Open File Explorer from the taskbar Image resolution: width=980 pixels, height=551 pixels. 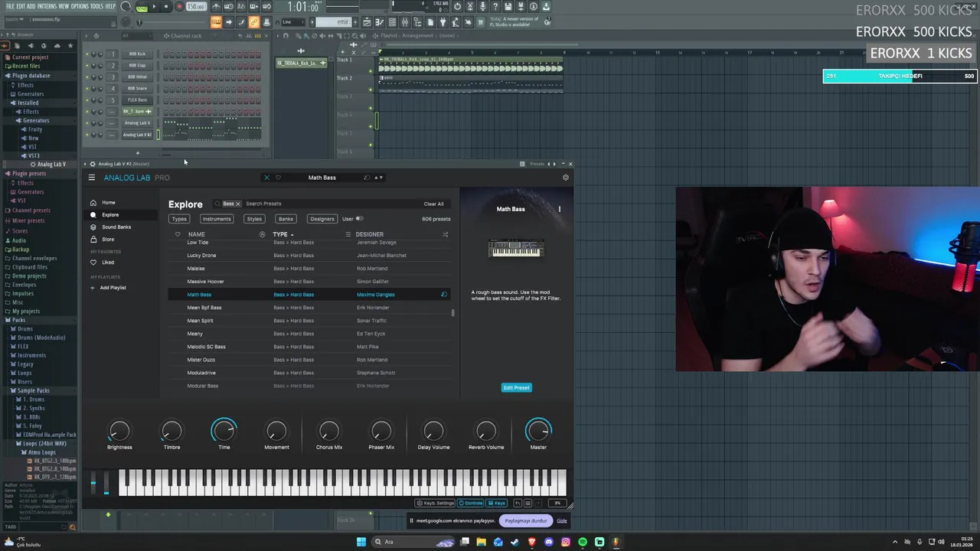pos(482,542)
